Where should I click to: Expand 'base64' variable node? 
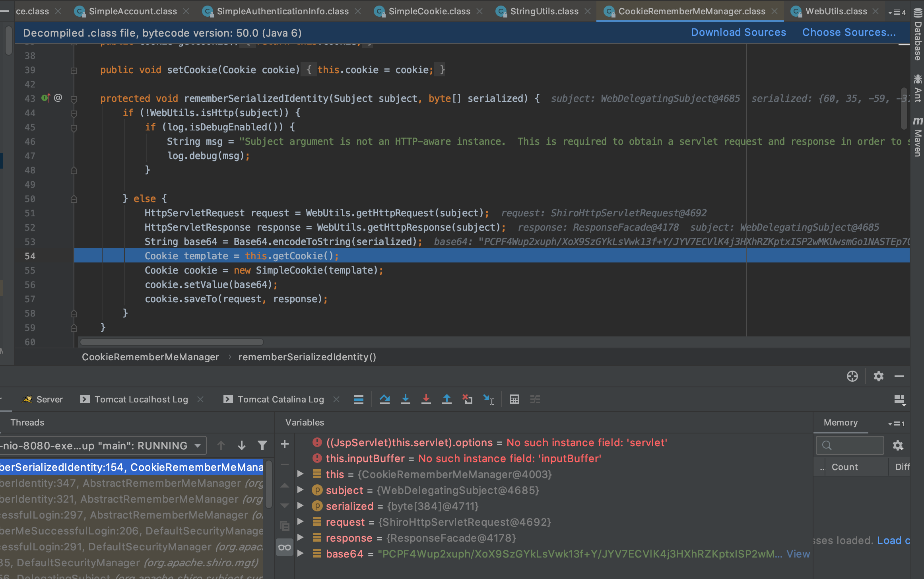[301, 554]
